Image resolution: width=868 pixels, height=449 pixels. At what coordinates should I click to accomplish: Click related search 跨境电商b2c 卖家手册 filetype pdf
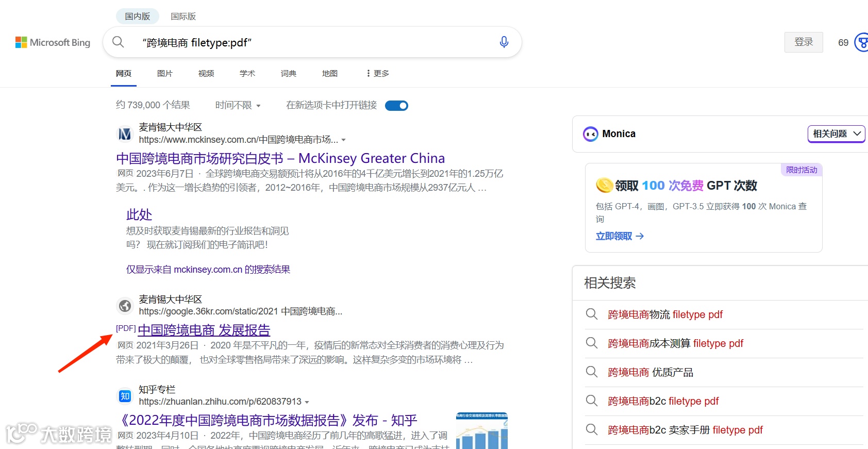686,430
